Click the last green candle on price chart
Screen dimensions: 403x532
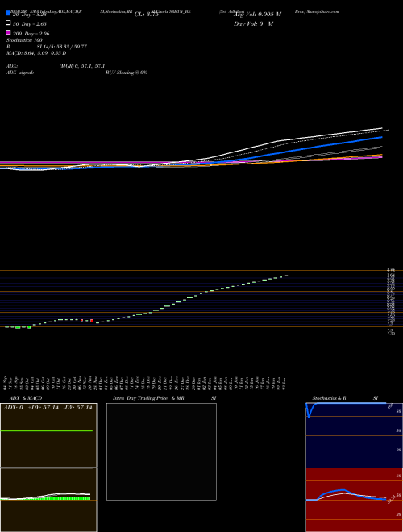coord(286,276)
